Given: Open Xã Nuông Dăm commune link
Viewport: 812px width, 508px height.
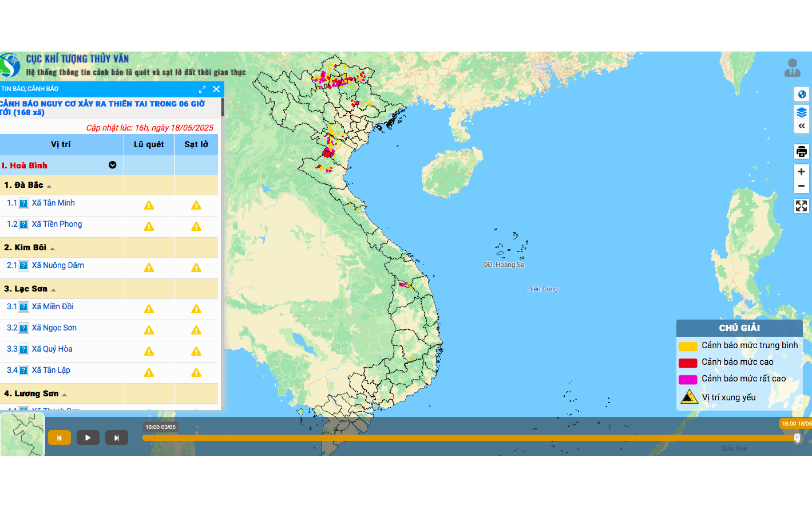Looking at the screenshot, I should pyautogui.click(x=58, y=265).
